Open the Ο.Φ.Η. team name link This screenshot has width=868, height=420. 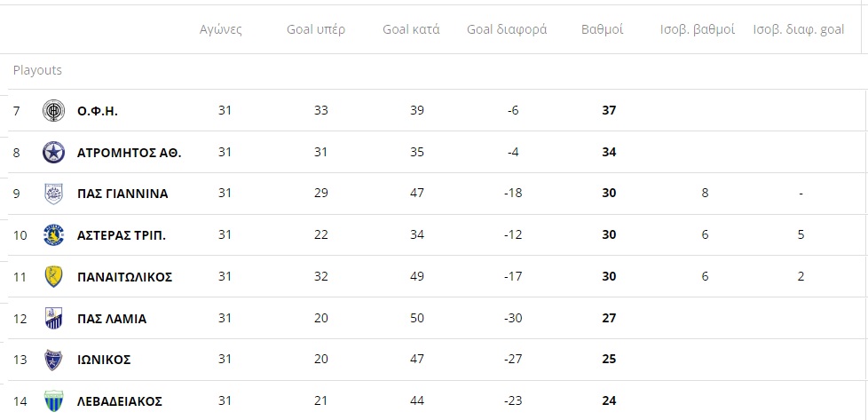click(x=98, y=111)
